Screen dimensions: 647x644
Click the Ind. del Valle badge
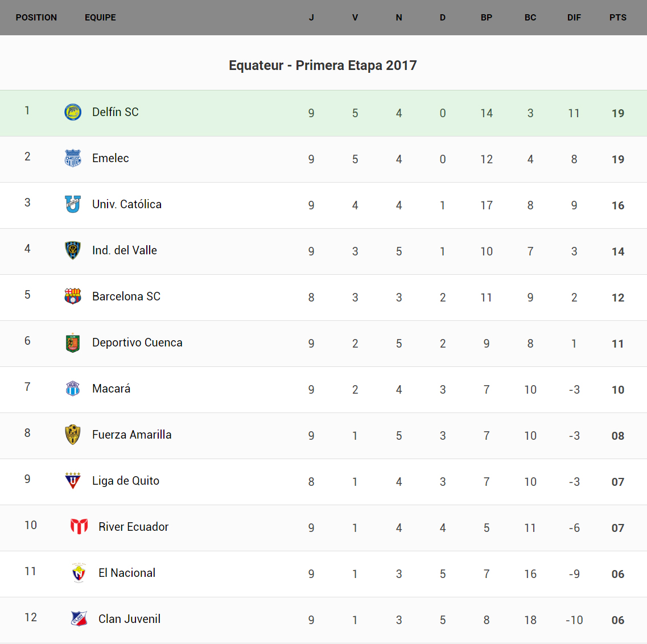(x=73, y=250)
